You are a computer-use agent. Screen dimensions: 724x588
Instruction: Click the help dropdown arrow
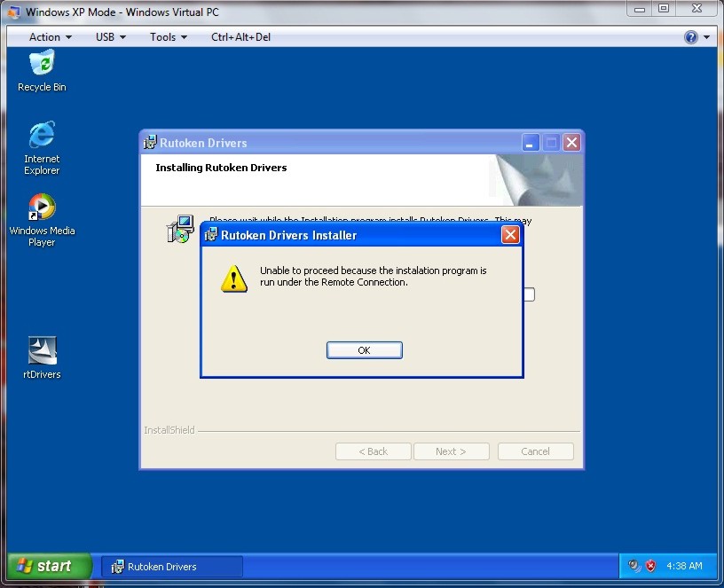click(707, 37)
